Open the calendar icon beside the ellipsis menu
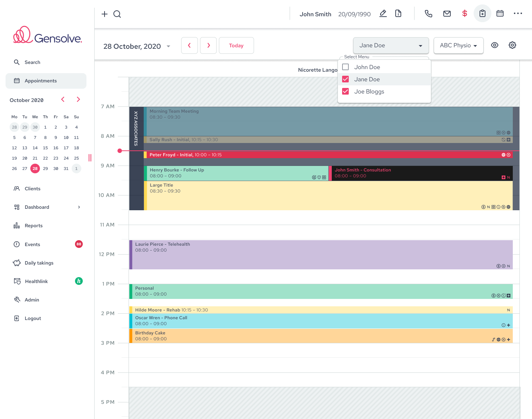Image resolution: width=532 pixels, height=419 pixels. [500, 13]
